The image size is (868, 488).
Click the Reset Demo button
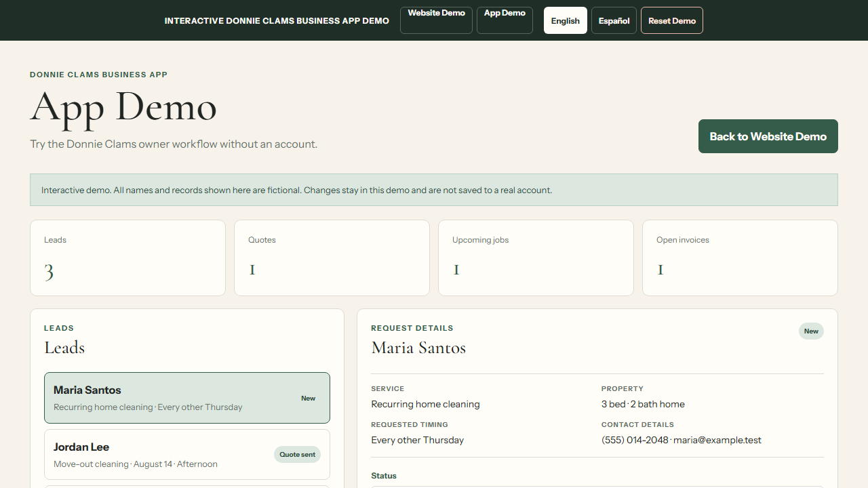coord(672,20)
